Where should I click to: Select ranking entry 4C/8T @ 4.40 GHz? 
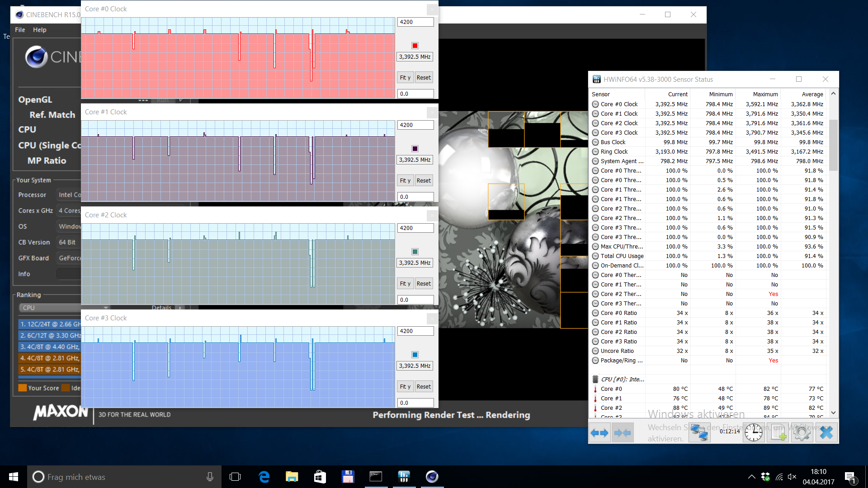pyautogui.click(x=50, y=347)
